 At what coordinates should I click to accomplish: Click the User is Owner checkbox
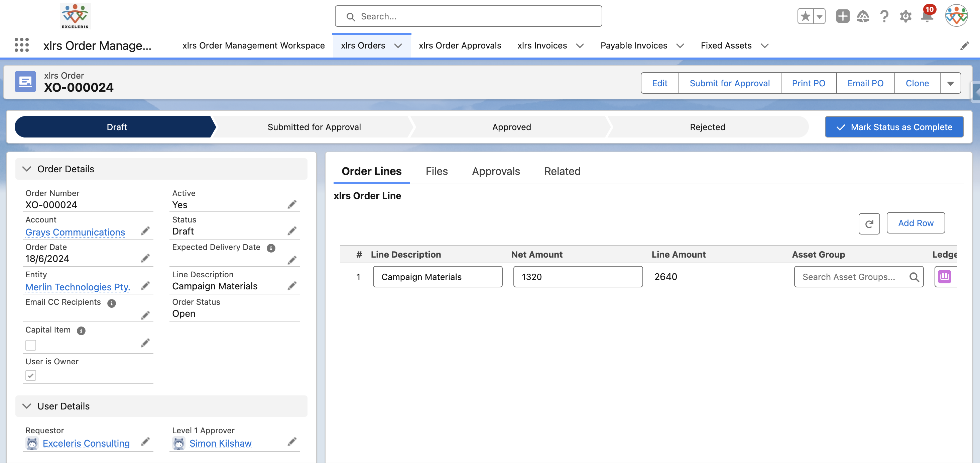pyautogui.click(x=31, y=375)
